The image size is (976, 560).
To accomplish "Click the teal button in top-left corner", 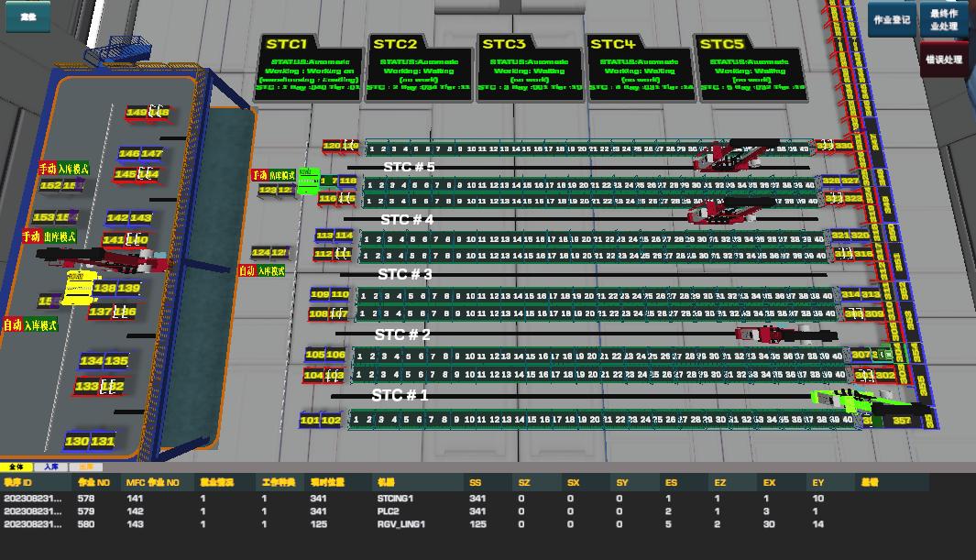I will [28, 16].
